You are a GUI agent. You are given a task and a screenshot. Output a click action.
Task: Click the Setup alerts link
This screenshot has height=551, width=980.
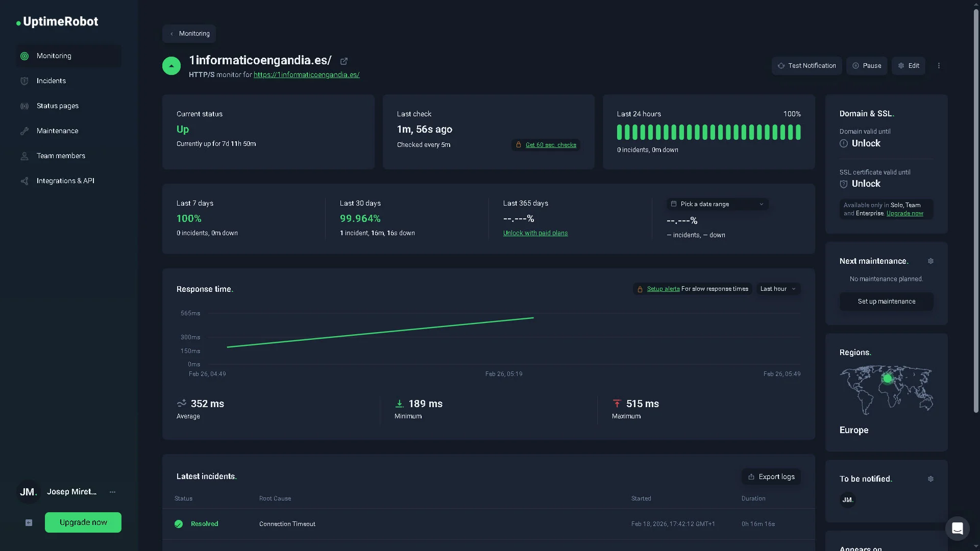[x=664, y=289]
